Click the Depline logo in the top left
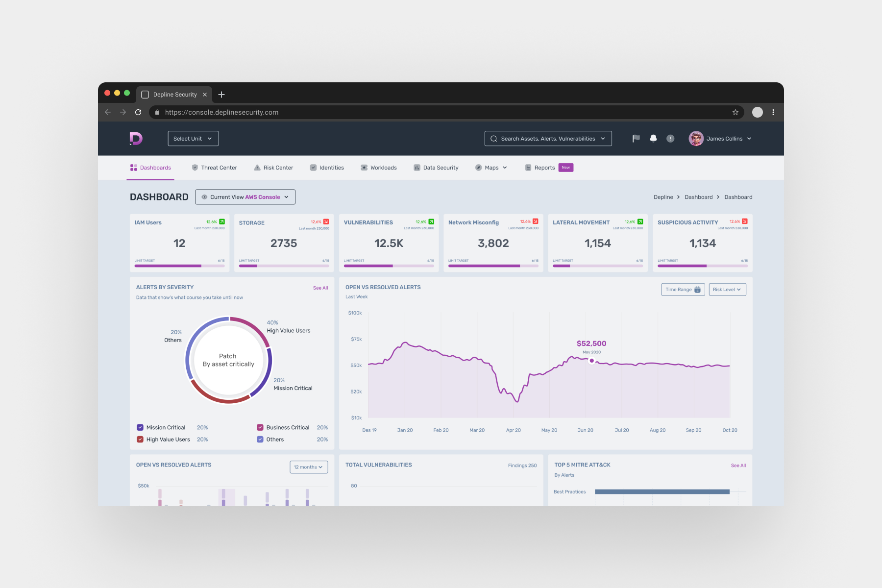882x588 pixels. point(136,138)
